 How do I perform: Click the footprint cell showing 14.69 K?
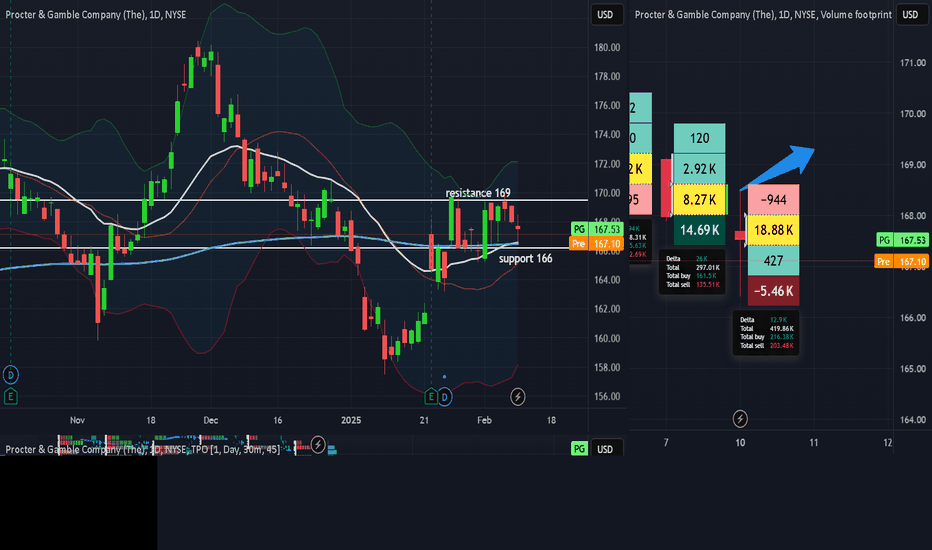[x=700, y=230]
